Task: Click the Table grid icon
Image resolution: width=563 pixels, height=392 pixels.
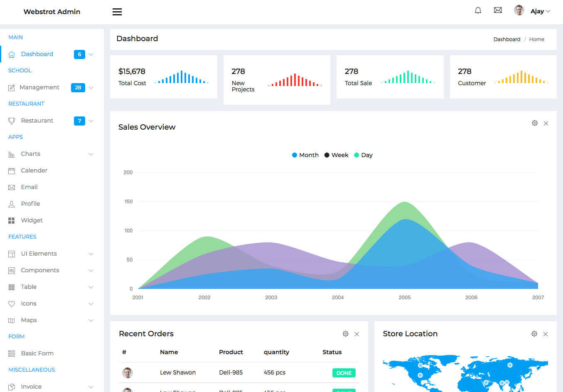Action: pyautogui.click(x=12, y=287)
